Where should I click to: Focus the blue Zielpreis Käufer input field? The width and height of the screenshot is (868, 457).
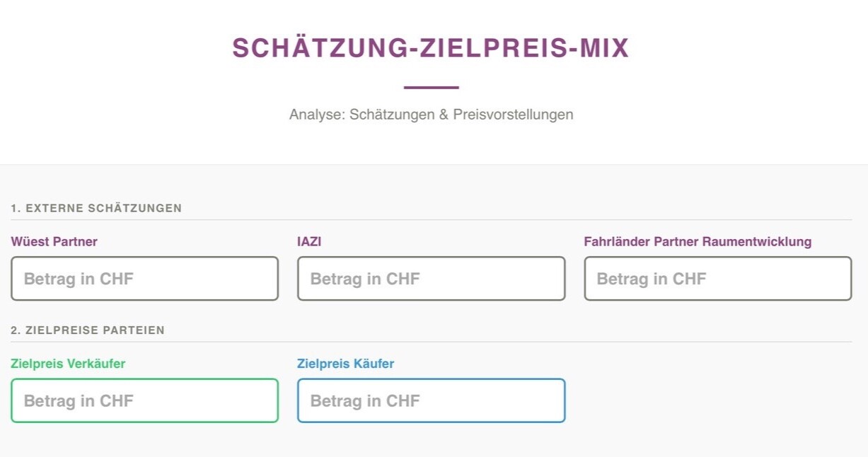[x=431, y=400]
